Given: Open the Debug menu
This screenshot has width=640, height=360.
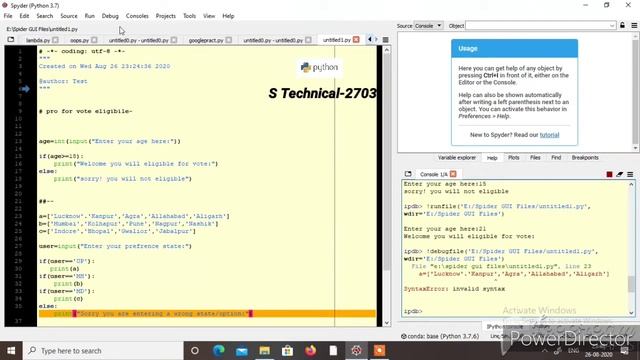Looking at the screenshot, I should [x=110, y=16].
